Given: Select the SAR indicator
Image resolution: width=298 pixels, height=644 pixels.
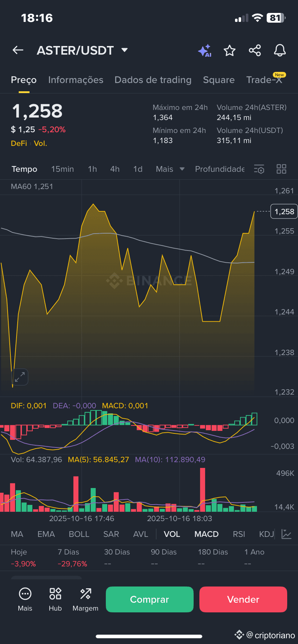Looking at the screenshot, I should [111, 534].
